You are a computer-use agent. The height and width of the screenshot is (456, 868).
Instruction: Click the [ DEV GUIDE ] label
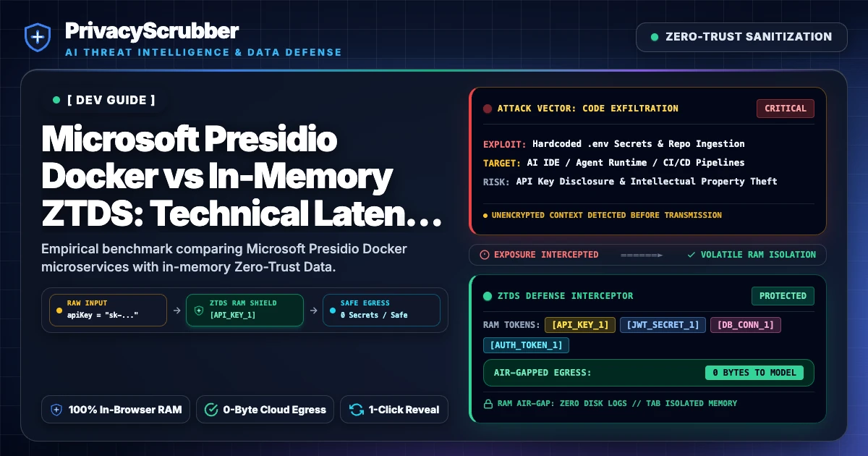click(x=111, y=100)
